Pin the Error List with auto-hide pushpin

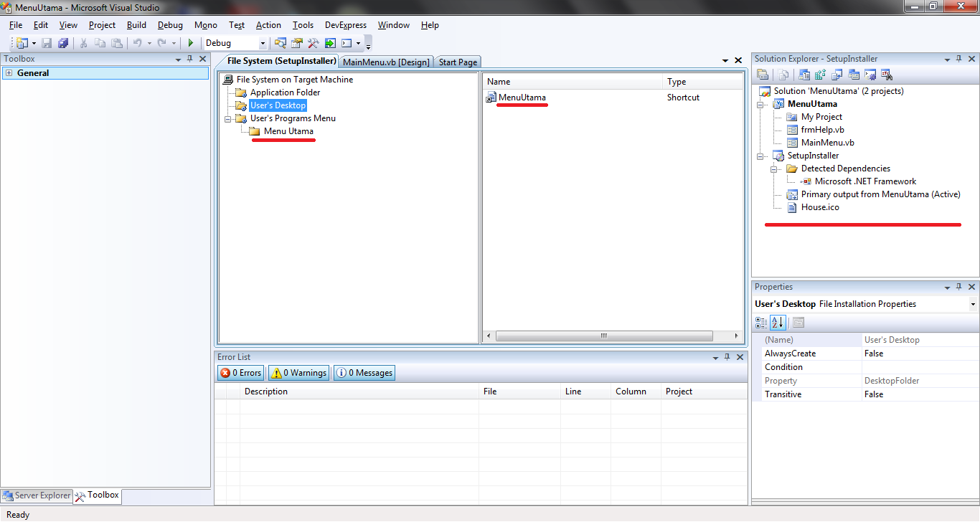coord(727,357)
